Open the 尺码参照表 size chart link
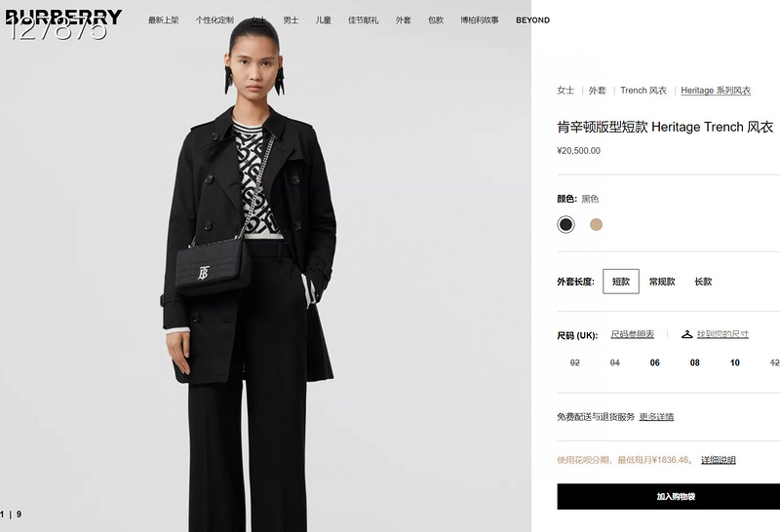The width and height of the screenshot is (780, 532). pyautogui.click(x=632, y=334)
